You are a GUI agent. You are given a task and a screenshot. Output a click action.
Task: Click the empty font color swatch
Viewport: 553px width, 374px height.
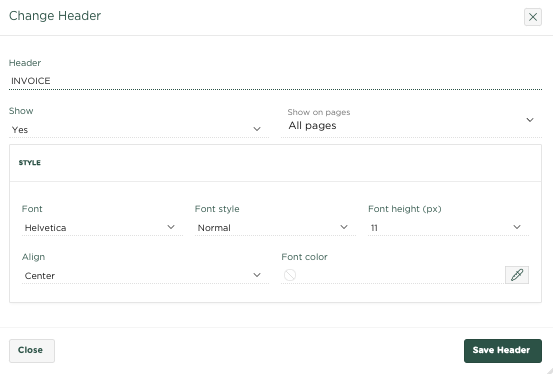pos(290,275)
